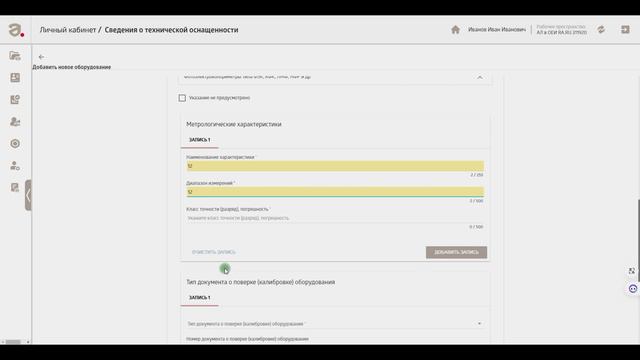The image size is (640, 360).
Task: Select 'Запись 1' tab in verification document section
Action: click(200, 298)
